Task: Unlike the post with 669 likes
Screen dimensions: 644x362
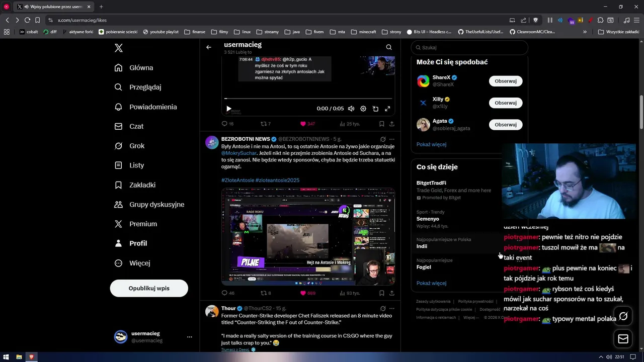Action: pos(307,293)
